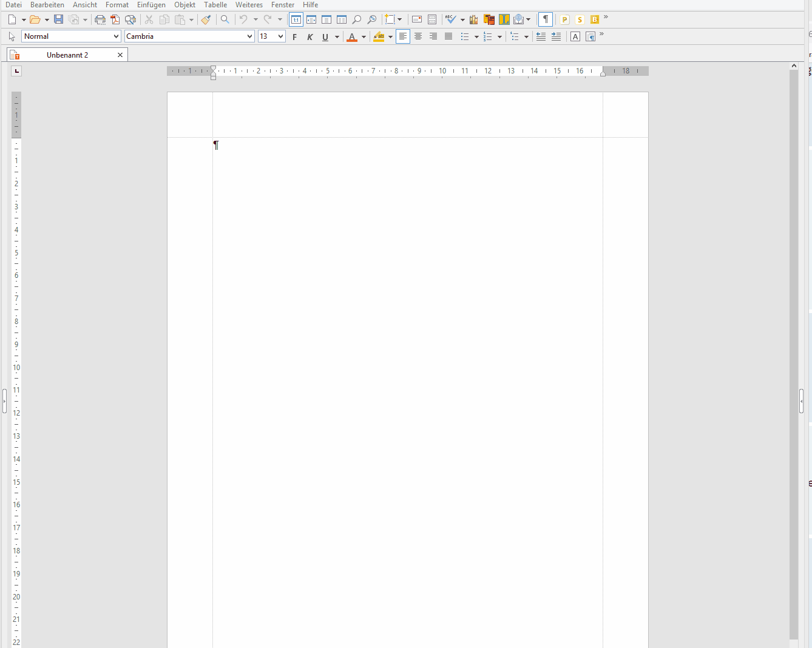Viewport: 812px width, 648px height.
Task: Start spell check with ABC icon
Action: 450,19
